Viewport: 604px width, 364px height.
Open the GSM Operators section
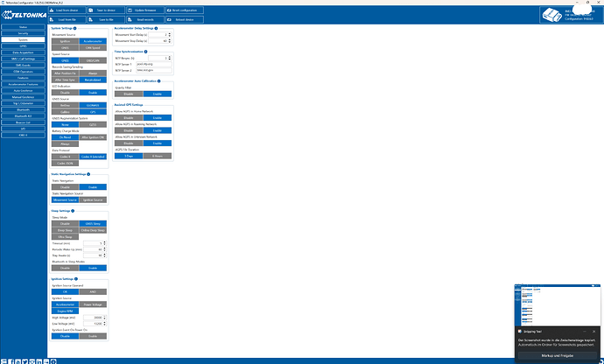[23, 72]
